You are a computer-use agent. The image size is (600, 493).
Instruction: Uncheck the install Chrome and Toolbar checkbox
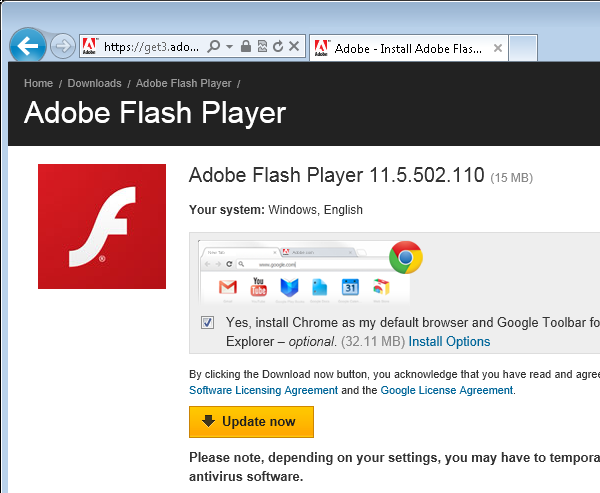[x=207, y=322]
